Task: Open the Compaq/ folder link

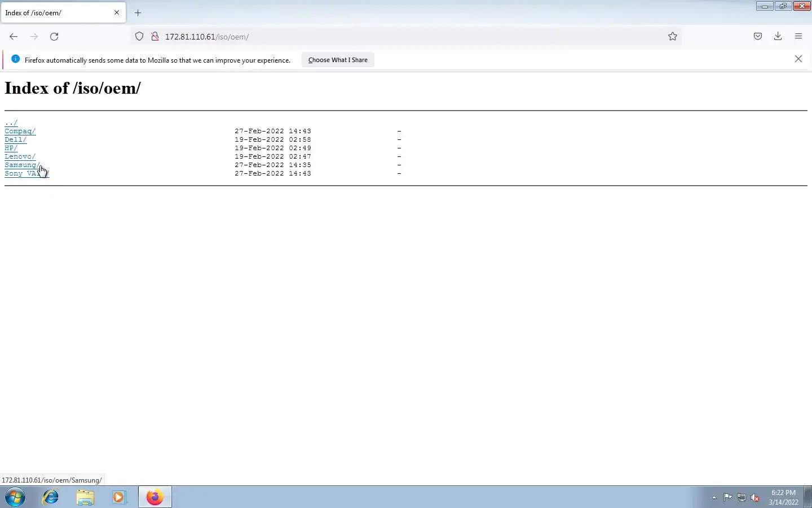Action: coord(20,131)
